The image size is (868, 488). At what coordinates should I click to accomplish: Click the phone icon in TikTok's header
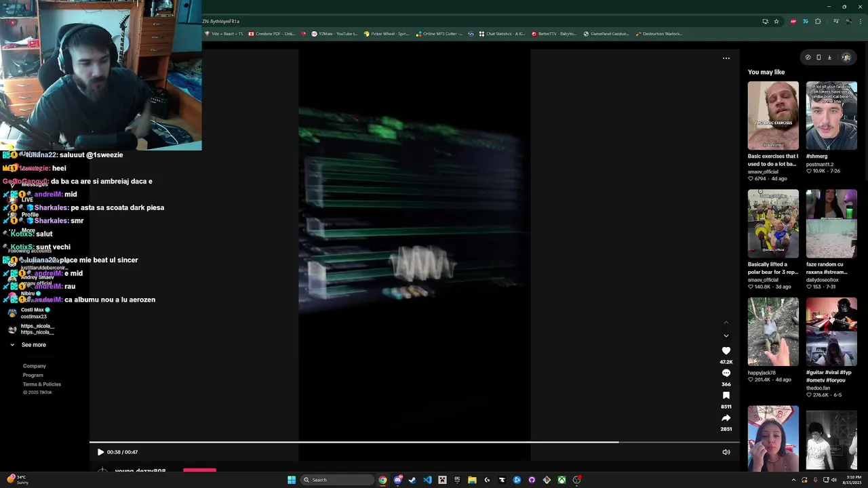point(818,58)
